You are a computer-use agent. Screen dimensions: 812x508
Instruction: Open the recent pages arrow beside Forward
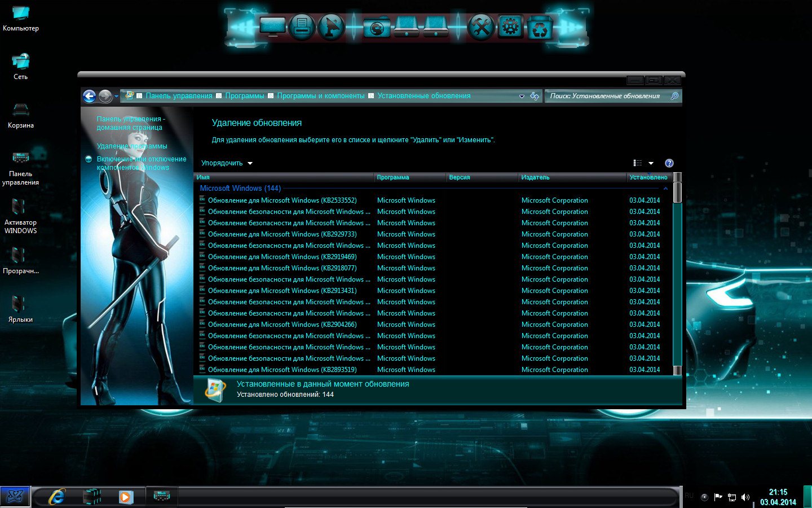click(x=117, y=96)
